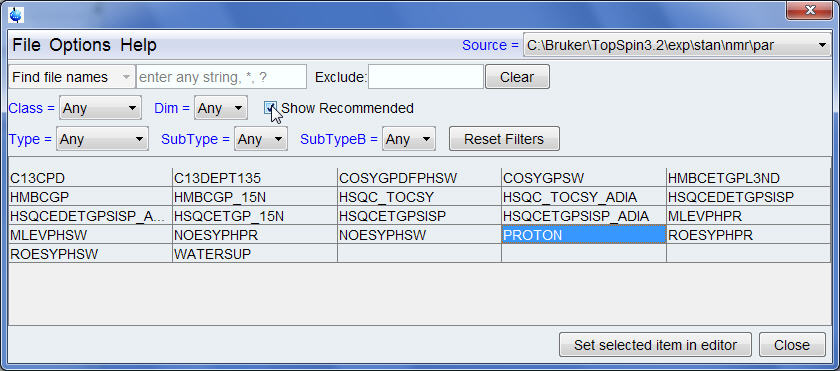Select the NOESYPHPR entry
The width and height of the screenshot is (840, 371).
pyautogui.click(x=255, y=234)
